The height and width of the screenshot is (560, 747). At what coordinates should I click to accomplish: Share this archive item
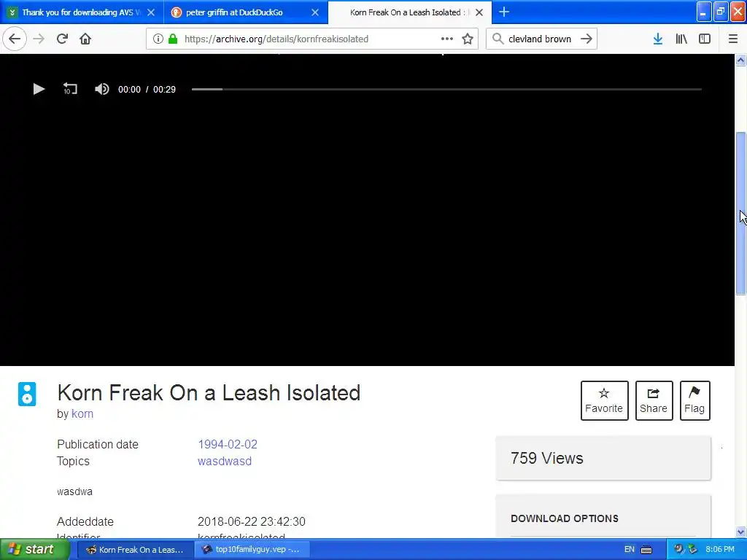coord(654,400)
